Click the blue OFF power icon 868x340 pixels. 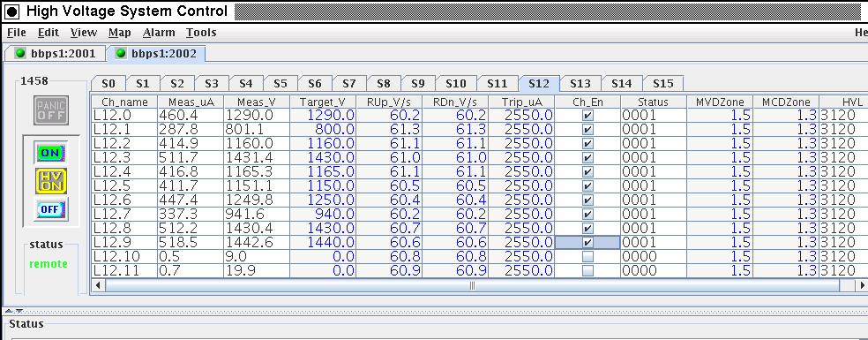pos(51,209)
